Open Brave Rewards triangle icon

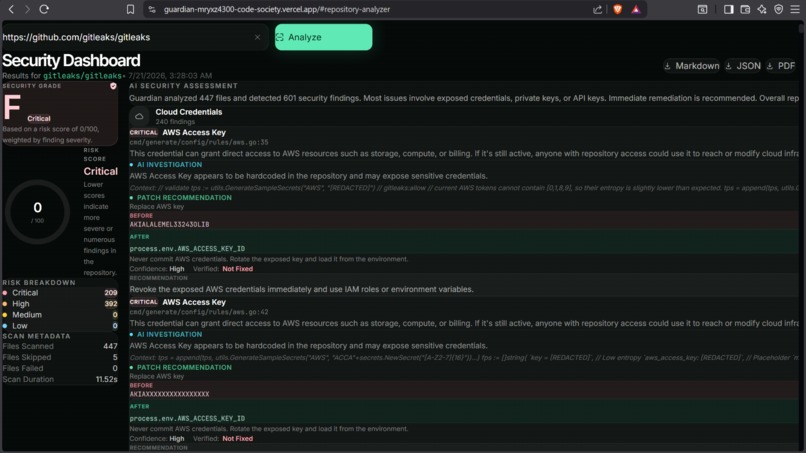point(636,9)
